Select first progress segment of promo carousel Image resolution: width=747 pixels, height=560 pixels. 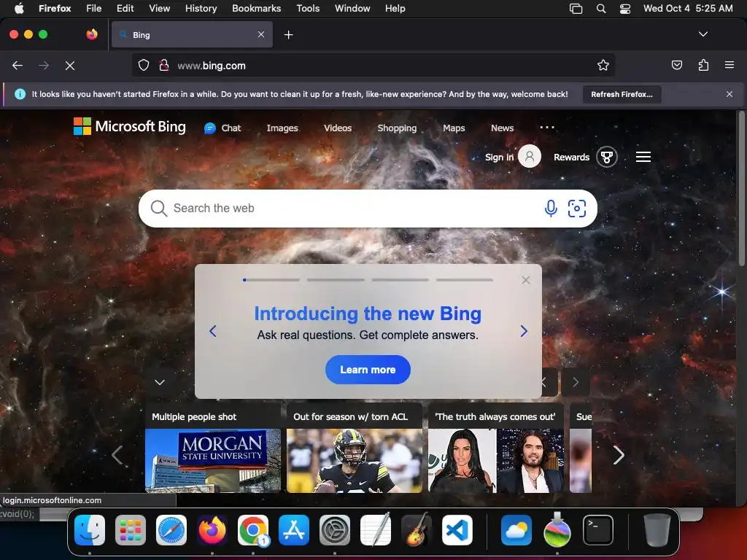(271, 280)
